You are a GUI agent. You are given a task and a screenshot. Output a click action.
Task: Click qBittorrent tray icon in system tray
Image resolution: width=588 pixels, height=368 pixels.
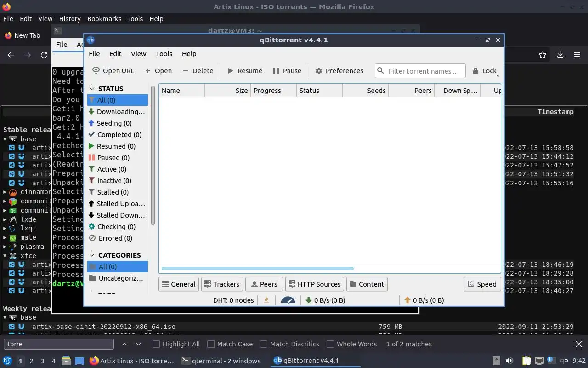(x=565, y=361)
